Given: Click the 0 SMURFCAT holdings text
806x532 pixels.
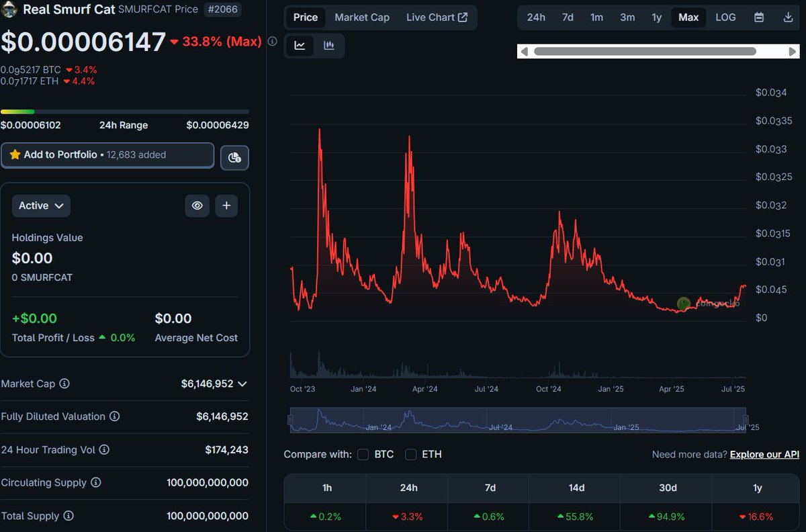Looking at the screenshot, I should 42,277.
